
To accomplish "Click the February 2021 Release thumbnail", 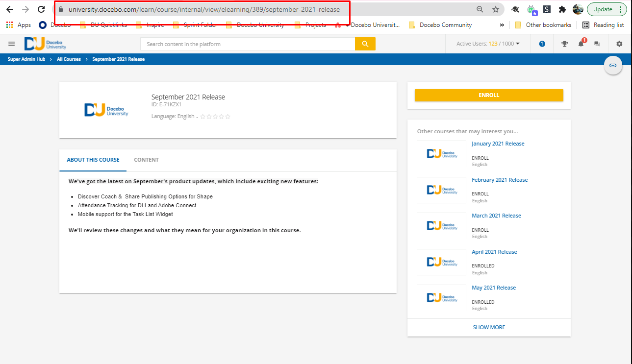I will click(x=441, y=190).
